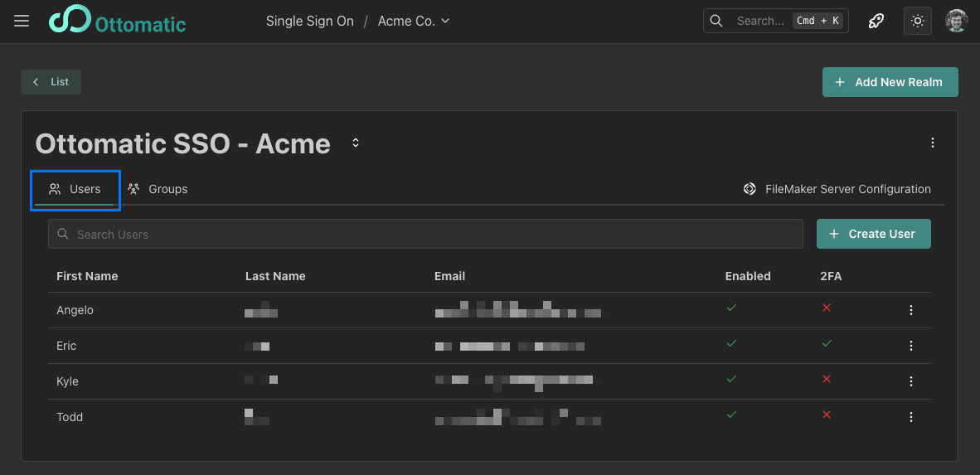Click the Create User button
The height and width of the screenshot is (475, 980).
point(873,234)
